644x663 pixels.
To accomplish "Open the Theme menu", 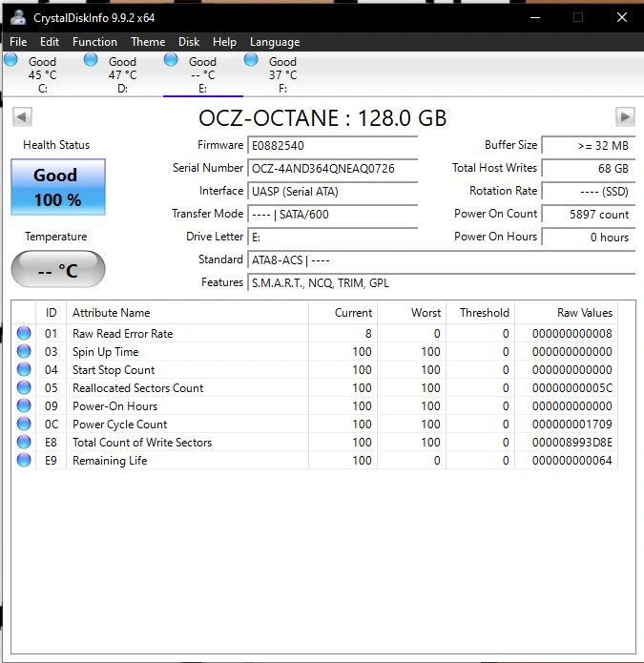I will click(x=148, y=42).
